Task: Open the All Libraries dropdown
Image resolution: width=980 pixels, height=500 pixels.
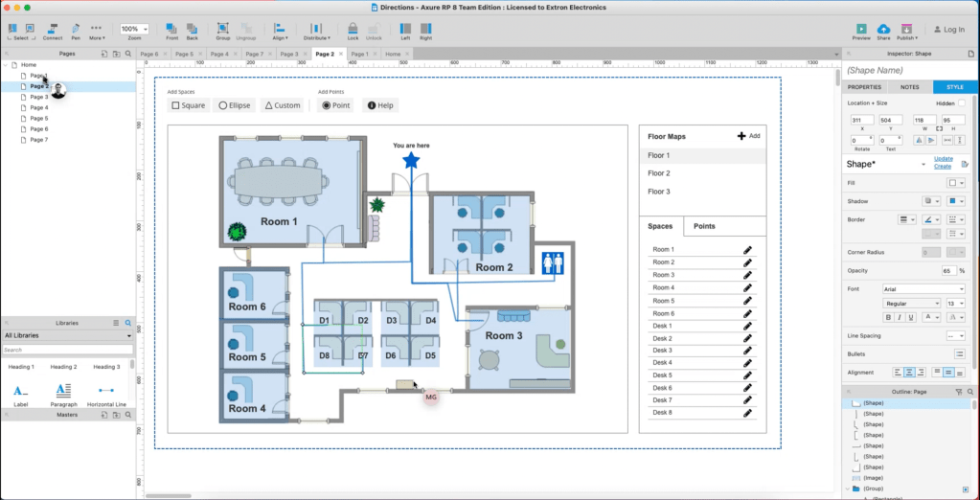Action: click(67, 336)
